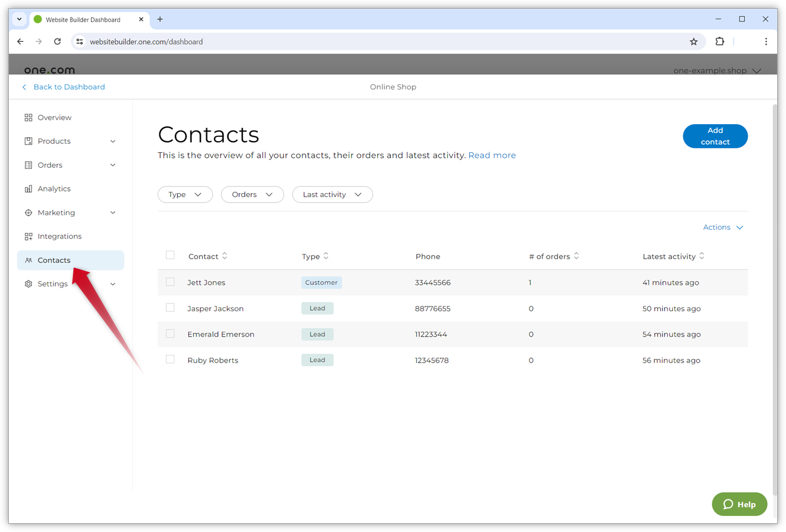The image size is (786, 532).
Task: Check the box for Emerald Emerson
Action: pyautogui.click(x=170, y=334)
